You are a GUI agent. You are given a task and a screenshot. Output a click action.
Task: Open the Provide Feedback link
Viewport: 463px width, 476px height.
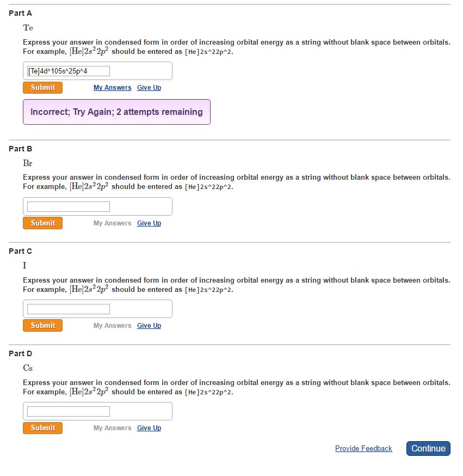tap(363, 448)
